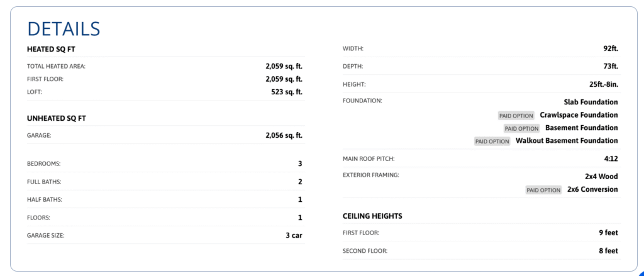Click the 92ft. width value

click(610, 48)
